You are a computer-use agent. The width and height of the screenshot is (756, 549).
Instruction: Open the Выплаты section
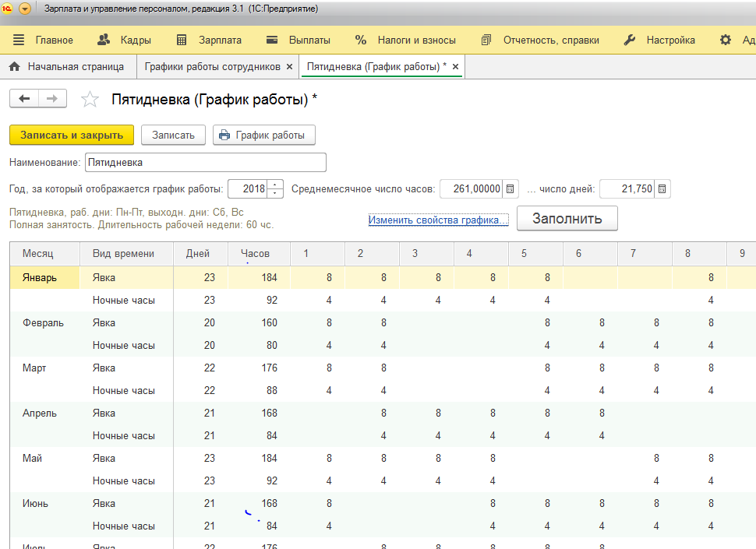(299, 40)
